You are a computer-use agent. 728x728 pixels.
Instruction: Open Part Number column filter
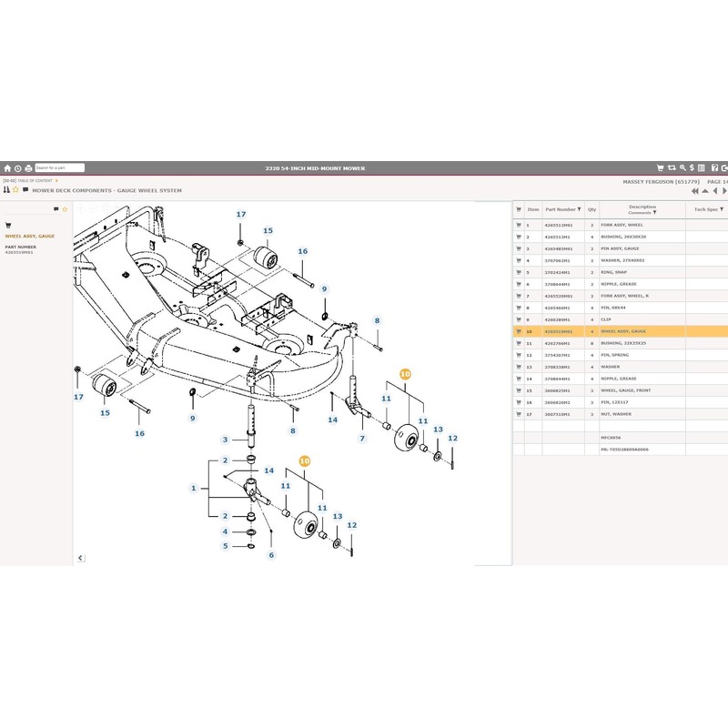(579, 209)
